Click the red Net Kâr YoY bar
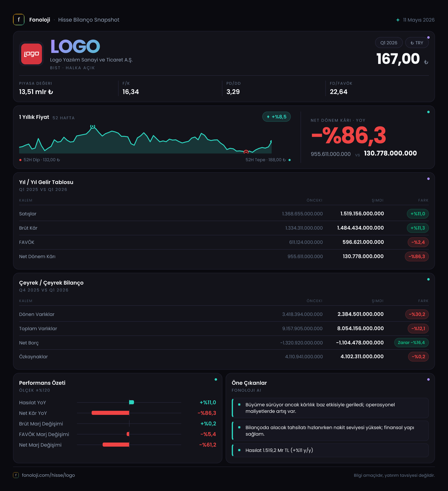Viewport: 448px width, 491px height. (x=110, y=413)
